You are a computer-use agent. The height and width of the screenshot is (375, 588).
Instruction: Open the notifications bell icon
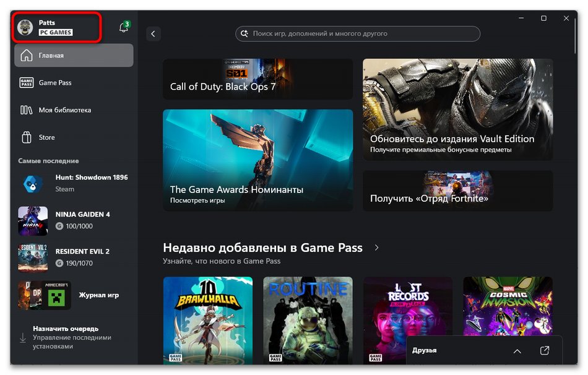pyautogui.click(x=123, y=28)
